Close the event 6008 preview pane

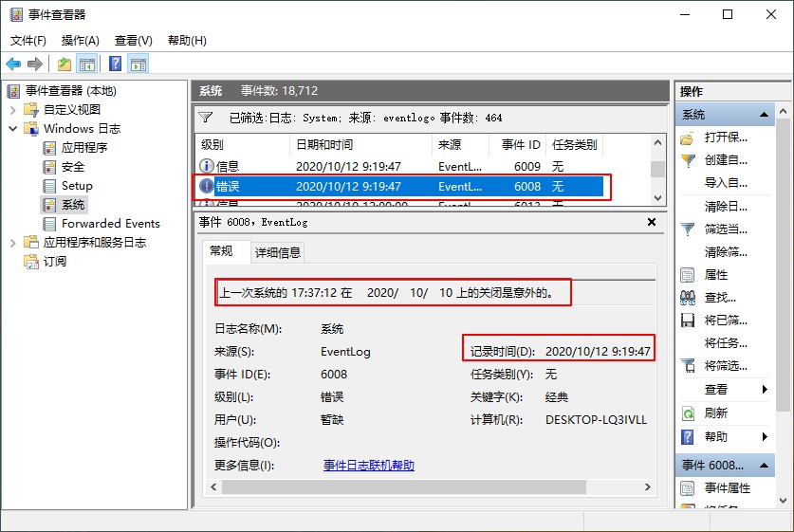tap(652, 222)
